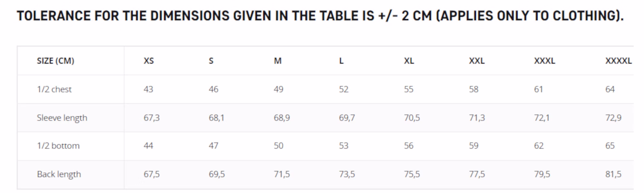Click the 1/2 chest row label
The height and width of the screenshot is (193, 644).
[54, 89]
